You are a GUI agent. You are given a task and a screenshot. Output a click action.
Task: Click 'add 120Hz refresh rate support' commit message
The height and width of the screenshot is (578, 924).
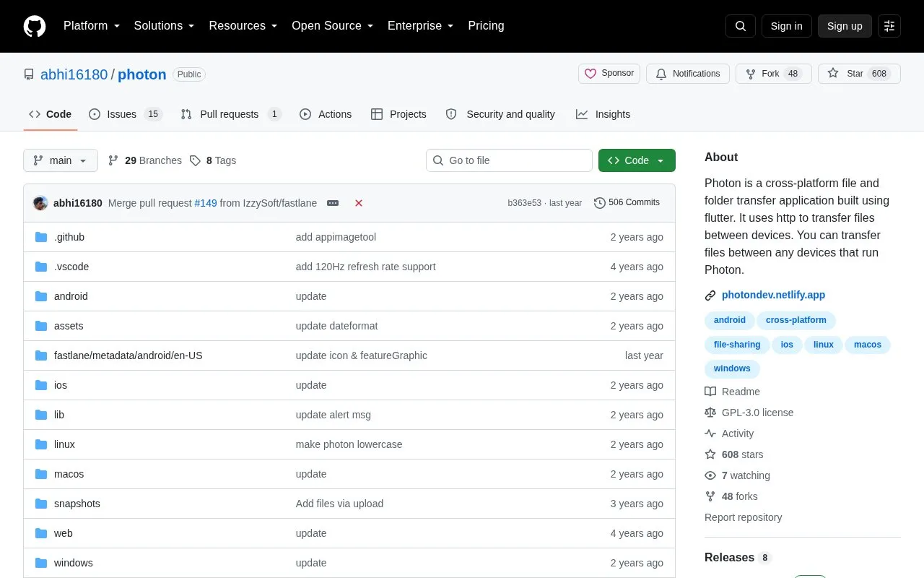click(365, 267)
